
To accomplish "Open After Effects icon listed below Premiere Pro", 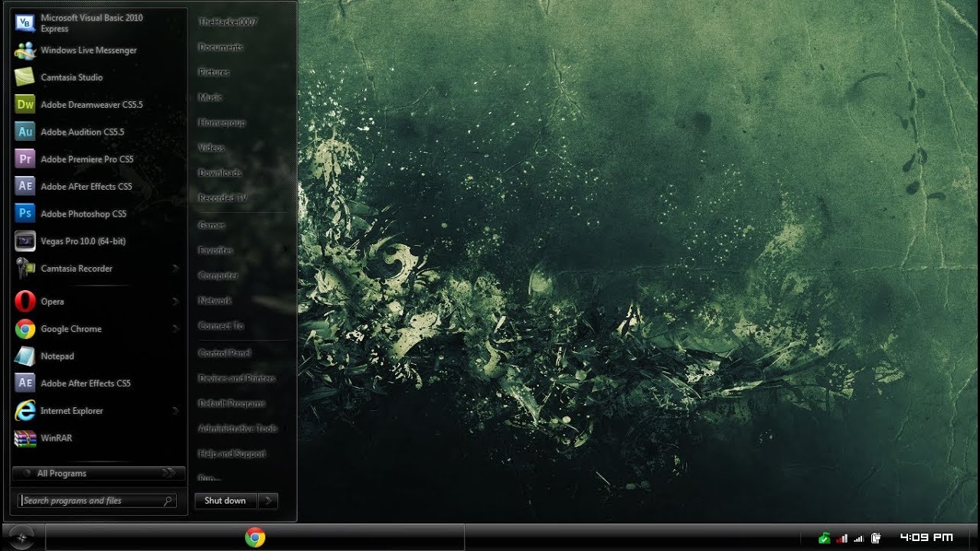I will pos(25,187).
